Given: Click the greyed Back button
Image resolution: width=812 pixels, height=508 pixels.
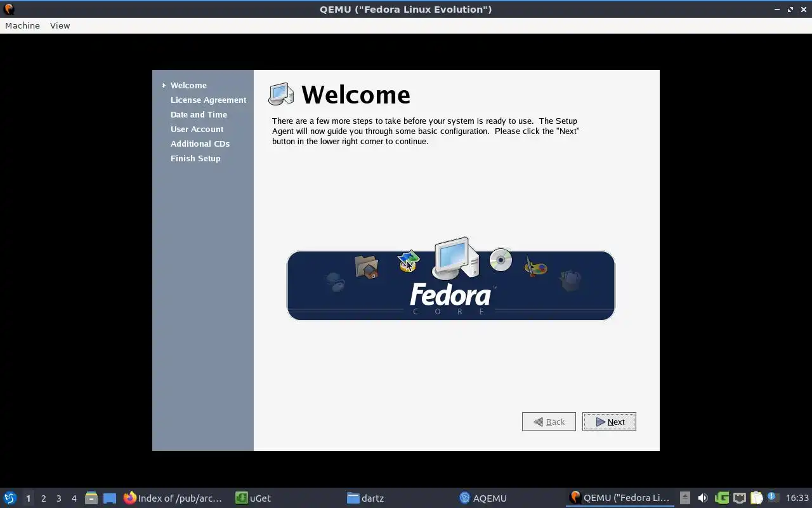Looking at the screenshot, I should (x=549, y=422).
